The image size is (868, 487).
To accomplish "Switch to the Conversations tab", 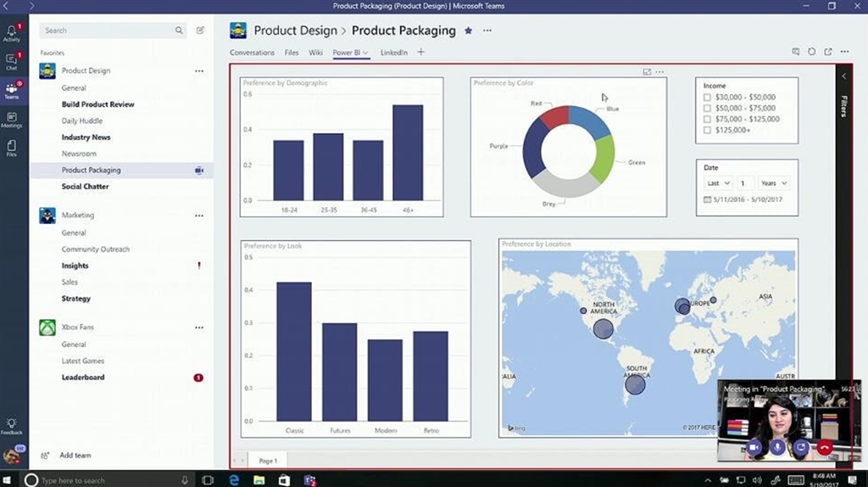I will 252,53.
